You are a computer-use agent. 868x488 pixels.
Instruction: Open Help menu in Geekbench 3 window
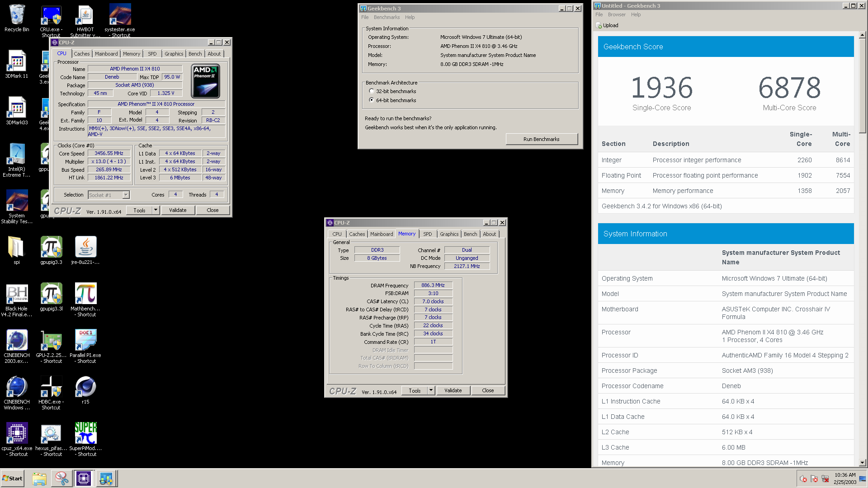pyautogui.click(x=410, y=17)
